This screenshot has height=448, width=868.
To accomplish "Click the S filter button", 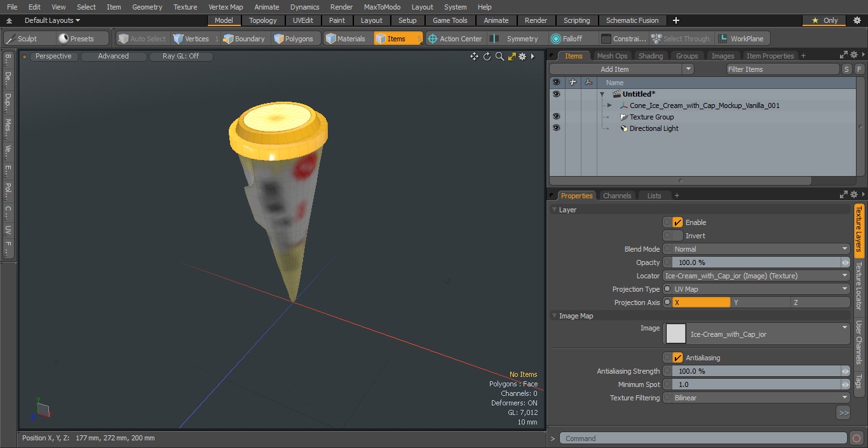I will point(847,69).
